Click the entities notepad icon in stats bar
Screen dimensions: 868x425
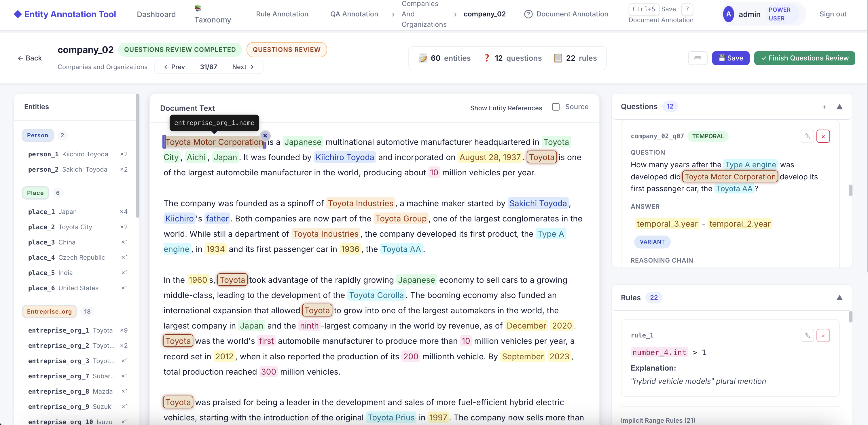click(x=423, y=58)
